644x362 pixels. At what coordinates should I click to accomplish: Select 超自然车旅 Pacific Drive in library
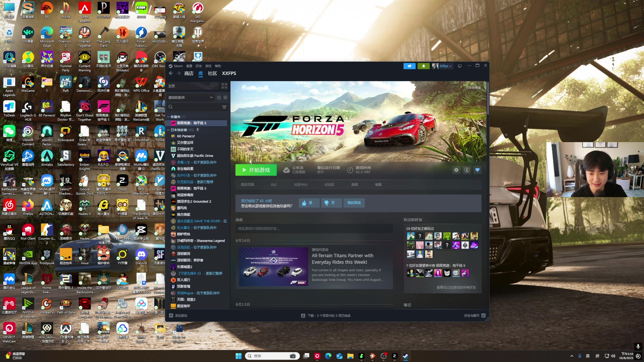tap(195, 156)
